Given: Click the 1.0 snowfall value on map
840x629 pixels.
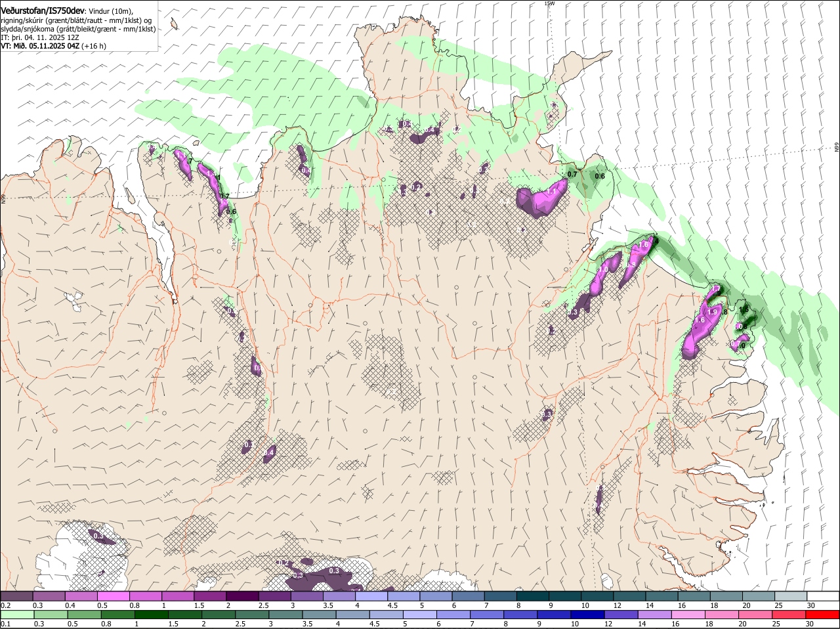Looking at the screenshot, I should (x=602, y=269).
